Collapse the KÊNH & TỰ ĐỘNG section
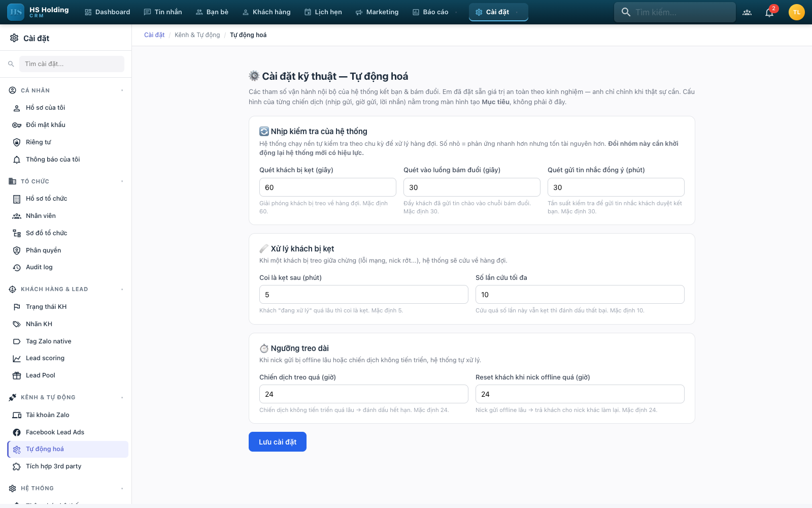 (x=122, y=398)
